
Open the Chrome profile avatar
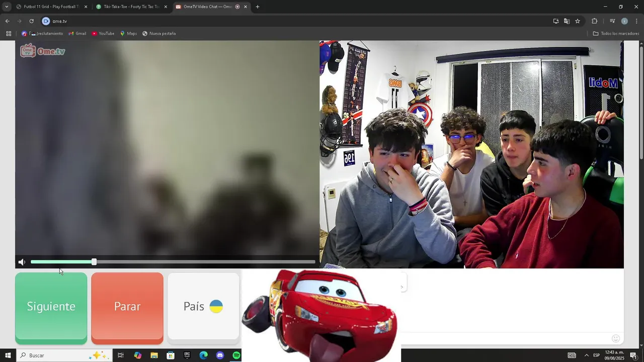pos(624,21)
